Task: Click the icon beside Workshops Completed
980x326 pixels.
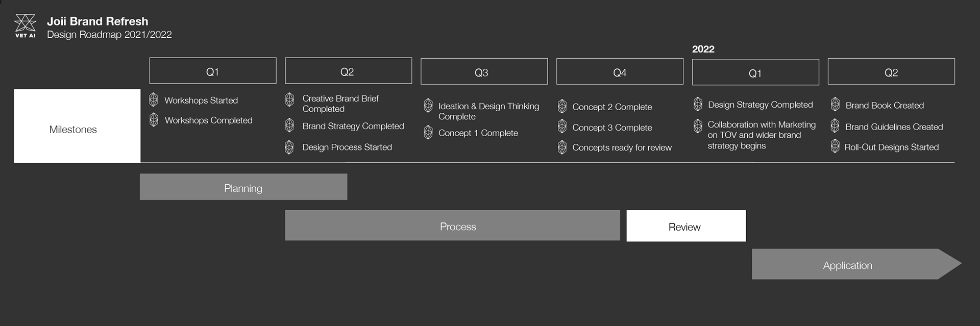Action: 154,120
